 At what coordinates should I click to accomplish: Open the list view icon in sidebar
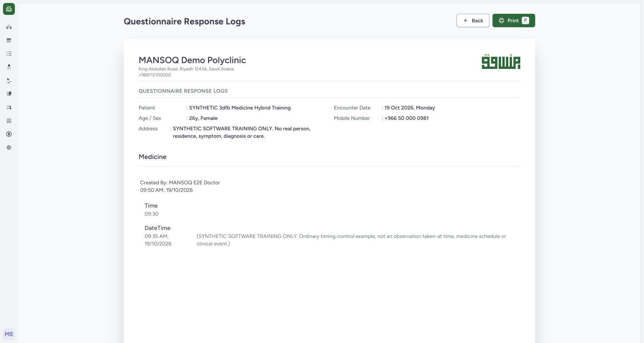[x=9, y=54]
